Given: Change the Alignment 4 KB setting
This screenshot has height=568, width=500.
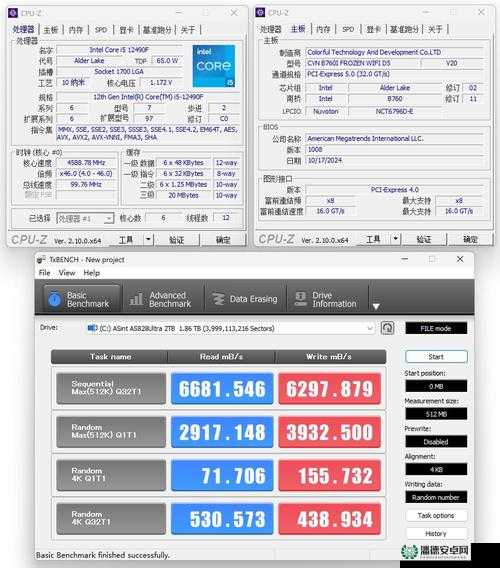Looking at the screenshot, I should point(436,469).
